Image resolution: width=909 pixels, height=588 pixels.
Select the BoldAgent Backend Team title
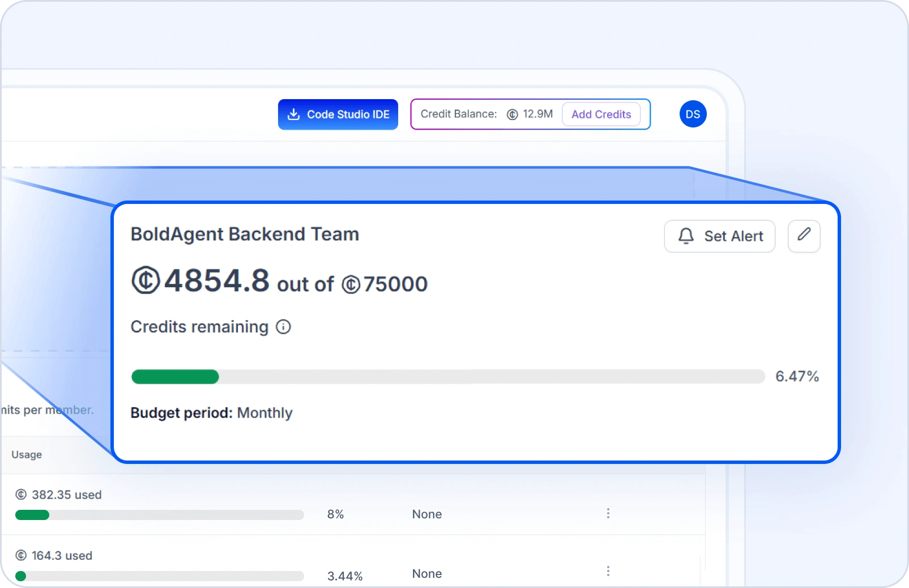245,234
